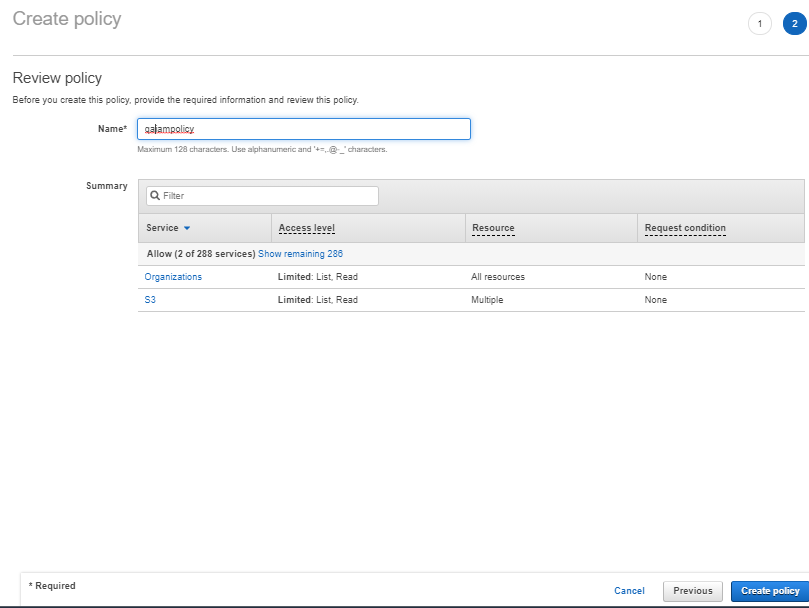The width and height of the screenshot is (809, 608).
Task: Open the S3 service link
Action: 150,300
